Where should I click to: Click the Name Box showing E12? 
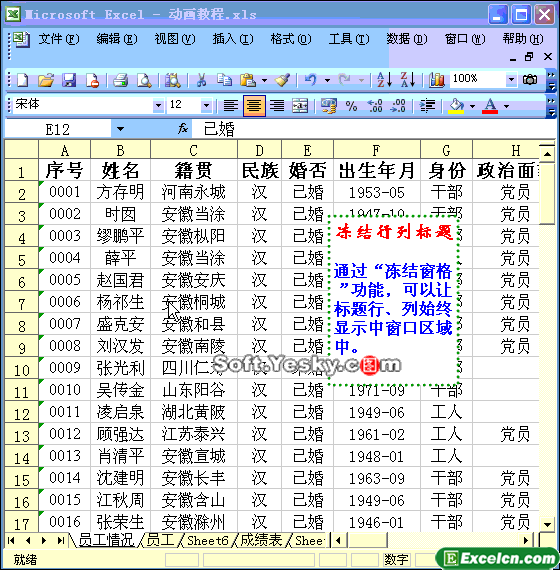point(57,129)
